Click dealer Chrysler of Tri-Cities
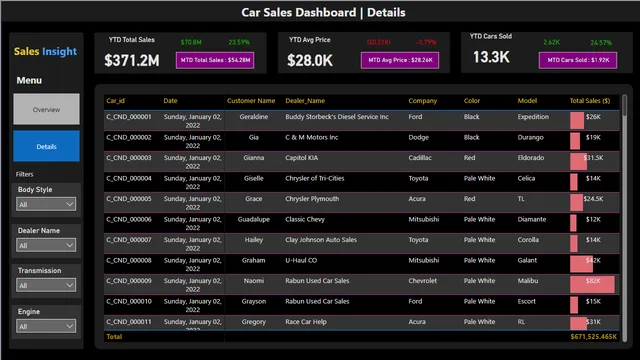The width and height of the screenshot is (640, 360). [x=315, y=178]
